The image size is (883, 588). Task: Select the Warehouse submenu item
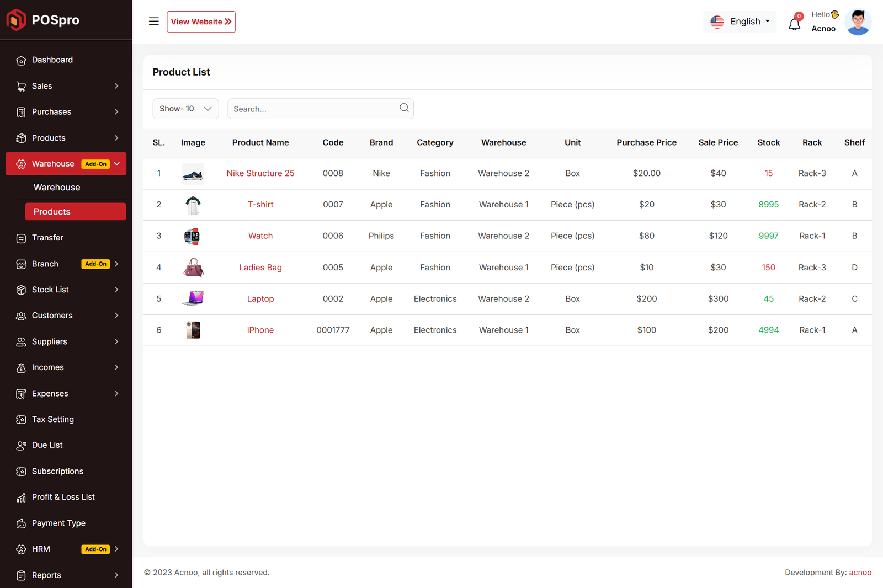(57, 188)
